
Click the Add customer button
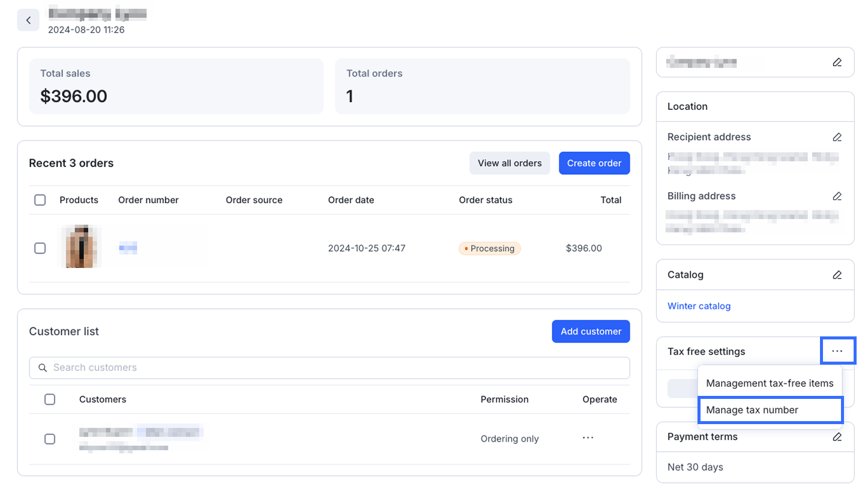(591, 331)
